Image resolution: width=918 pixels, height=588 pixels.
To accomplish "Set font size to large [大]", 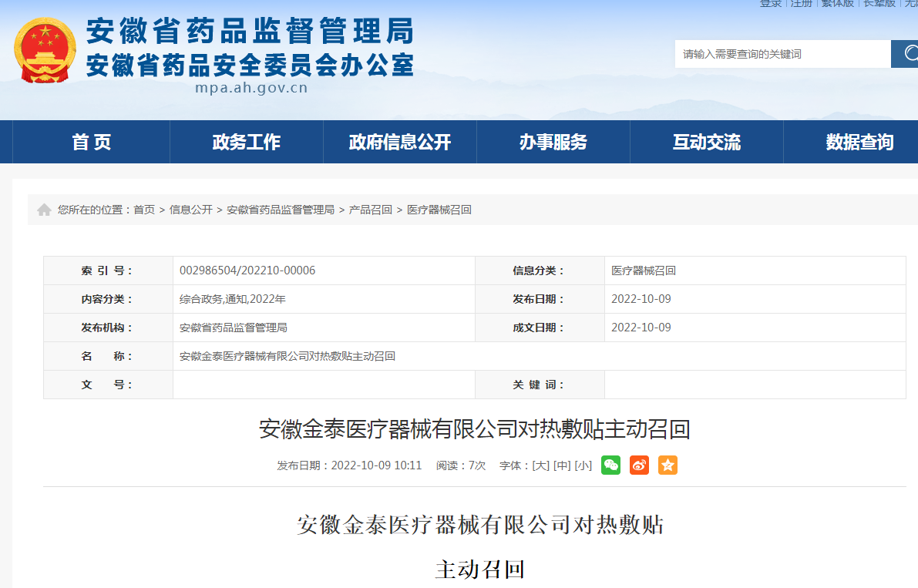I will tap(540, 465).
